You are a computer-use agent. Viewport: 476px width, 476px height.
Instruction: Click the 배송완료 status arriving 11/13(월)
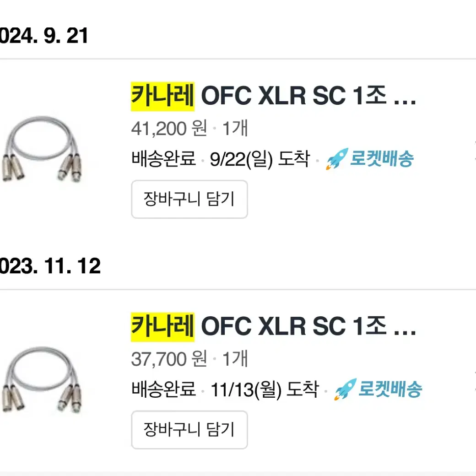pyautogui.click(x=163, y=390)
